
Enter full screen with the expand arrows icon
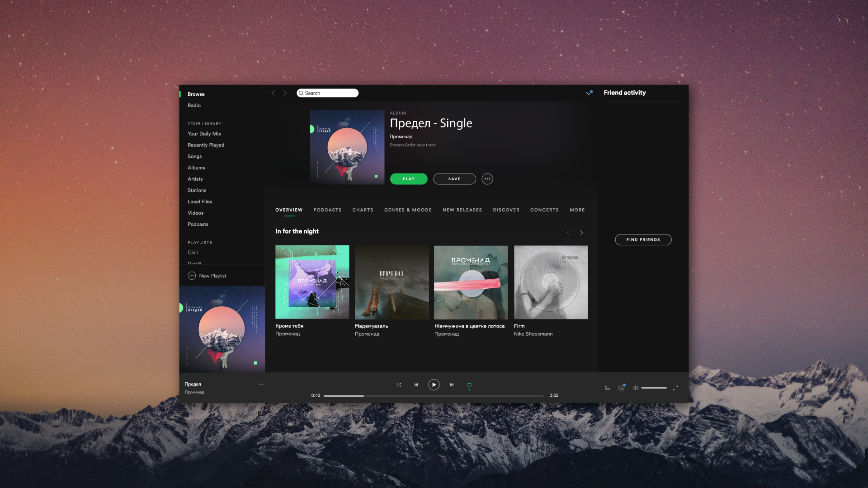pyautogui.click(x=675, y=388)
